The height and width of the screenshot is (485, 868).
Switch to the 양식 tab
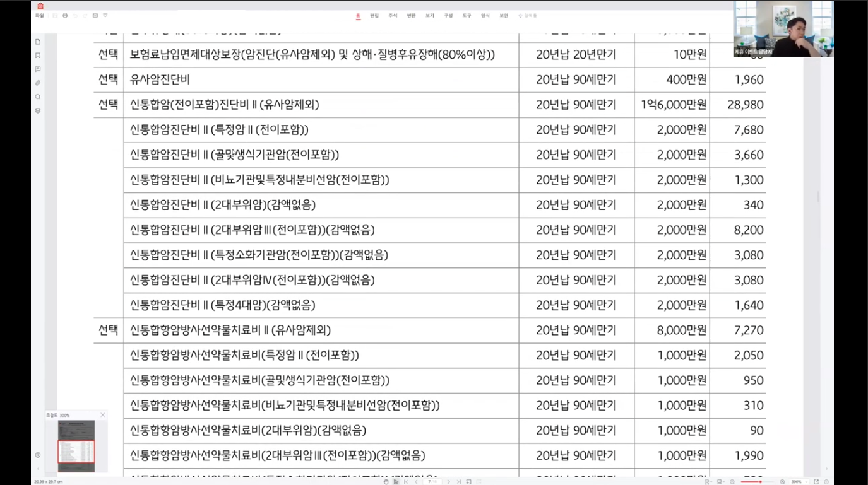click(x=485, y=15)
